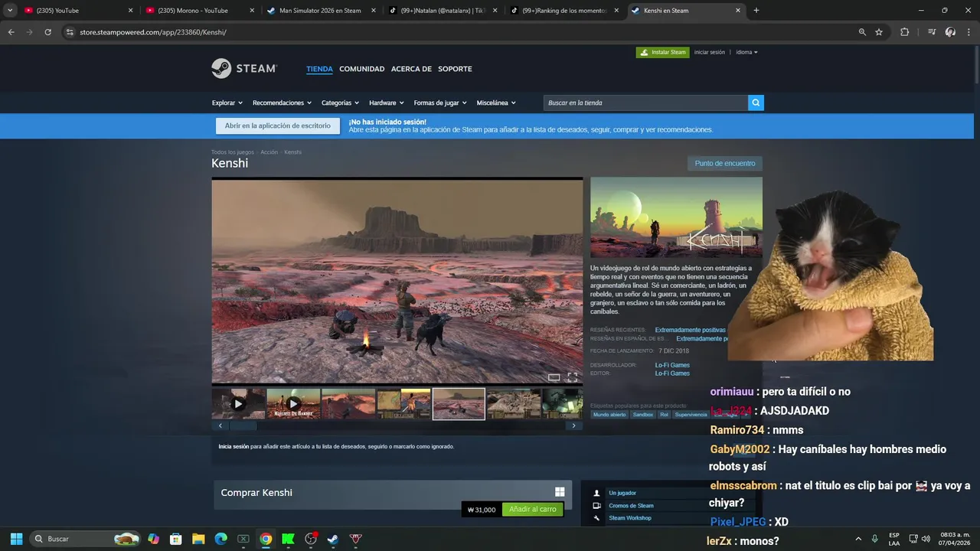
Task: Expand the Categorías dropdown menu
Action: [x=340, y=103]
